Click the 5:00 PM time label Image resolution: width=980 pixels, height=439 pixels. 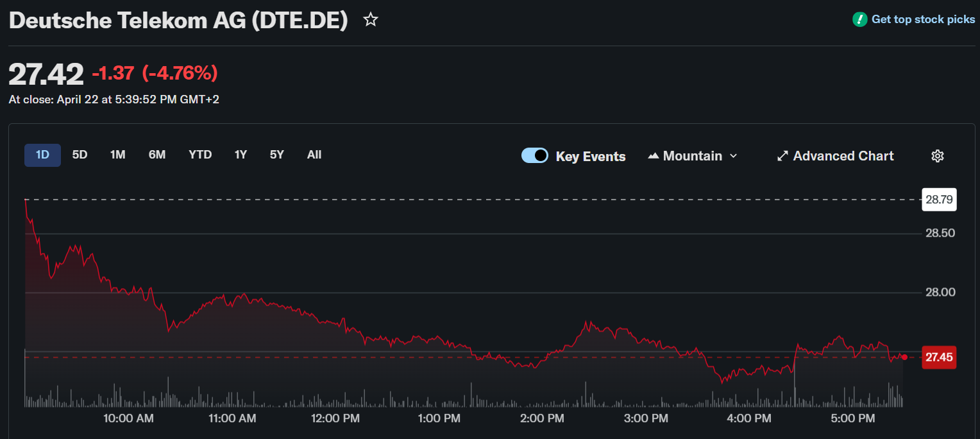coord(853,418)
